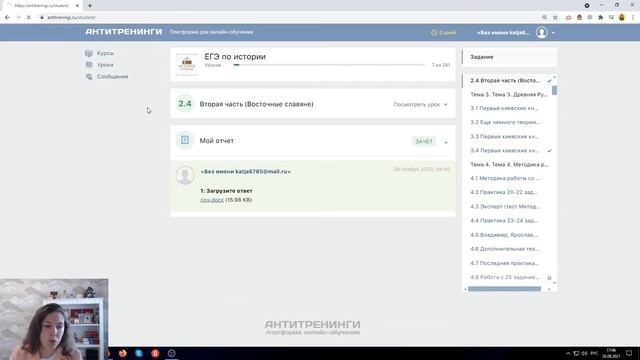Click the browser forward button
The image size is (640, 360).
pyautogui.click(x=18, y=18)
